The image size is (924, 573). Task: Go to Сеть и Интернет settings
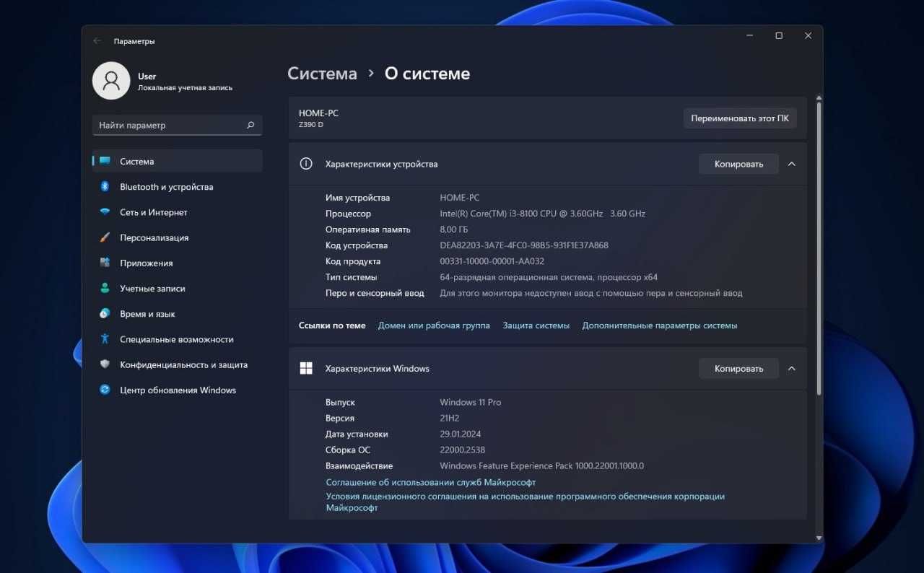coord(178,212)
